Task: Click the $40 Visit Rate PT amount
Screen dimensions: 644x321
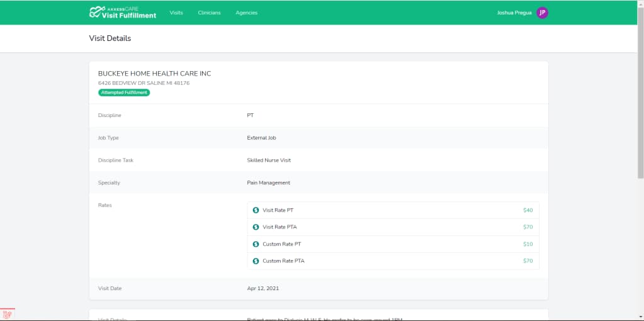Action: 528,210
